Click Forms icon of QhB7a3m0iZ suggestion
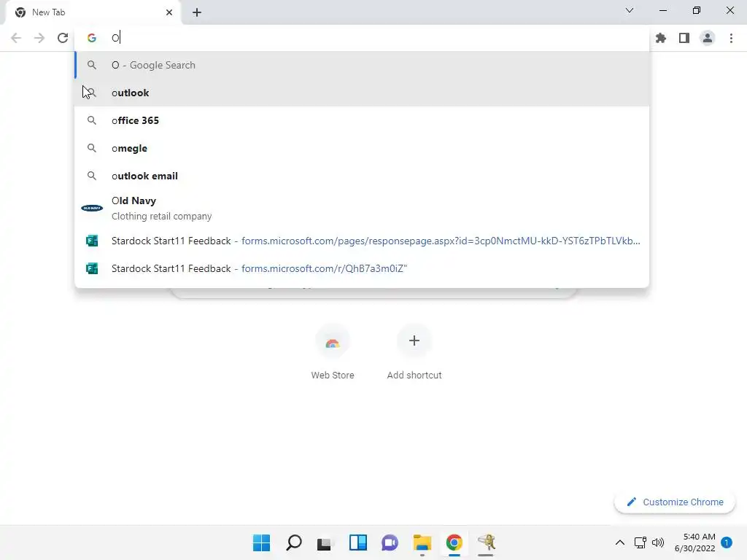 pos(92,268)
